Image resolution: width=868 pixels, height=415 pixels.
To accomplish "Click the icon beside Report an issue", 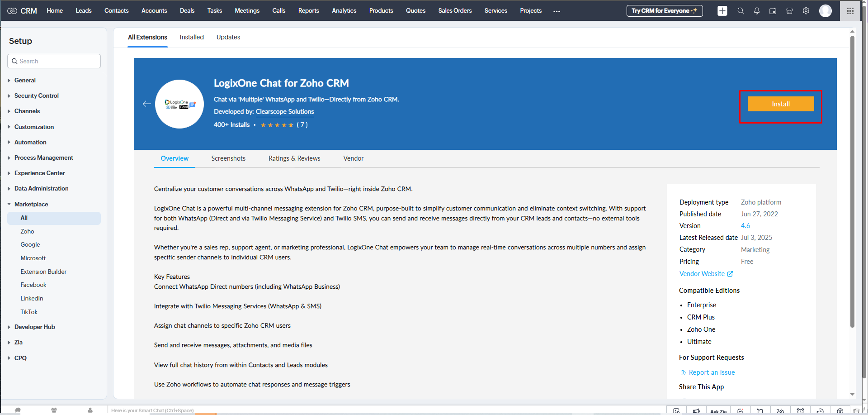I will [683, 372].
